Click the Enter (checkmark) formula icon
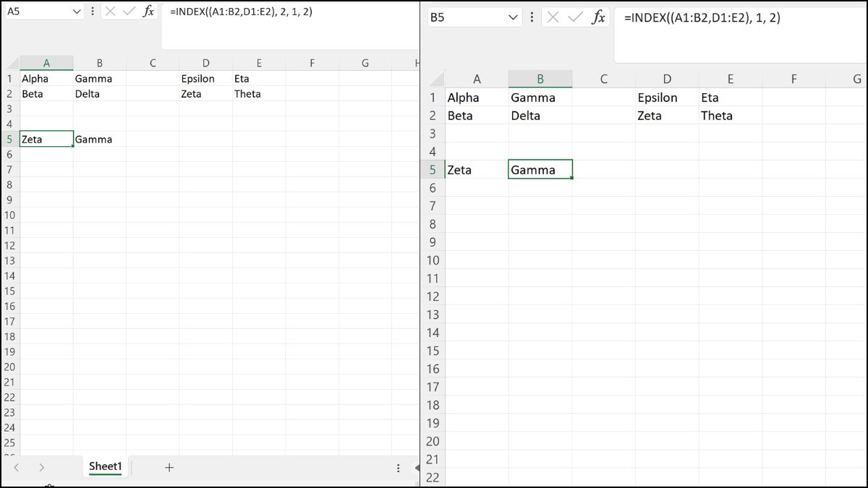This screenshot has height=488, width=868. click(x=127, y=11)
